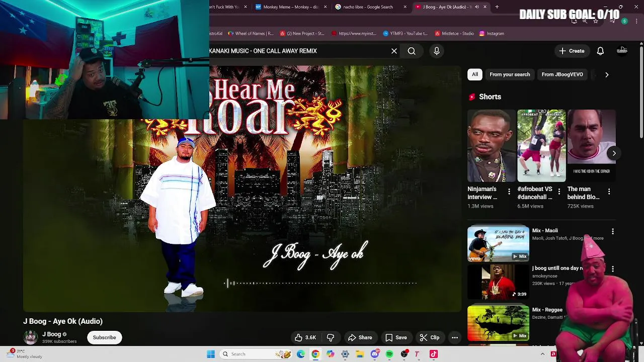Select the All filter chip
Image resolution: width=644 pixels, height=362 pixels.
pos(475,74)
